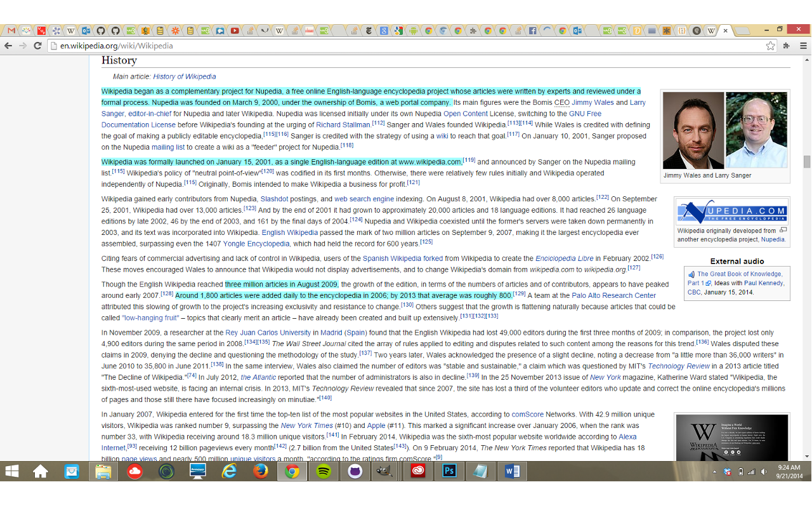Open the extensions puzzle icon in toolbar
The height and width of the screenshot is (508, 812).
(787, 46)
